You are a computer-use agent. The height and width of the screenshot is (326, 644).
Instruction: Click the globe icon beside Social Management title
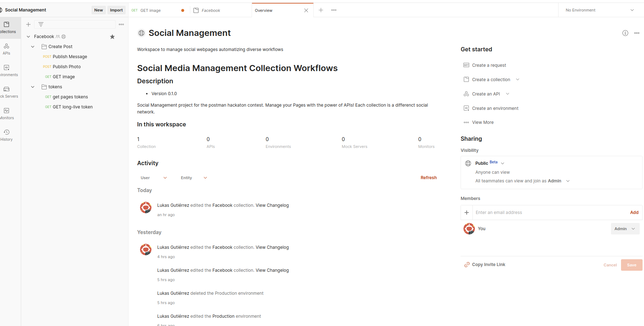pyautogui.click(x=141, y=33)
